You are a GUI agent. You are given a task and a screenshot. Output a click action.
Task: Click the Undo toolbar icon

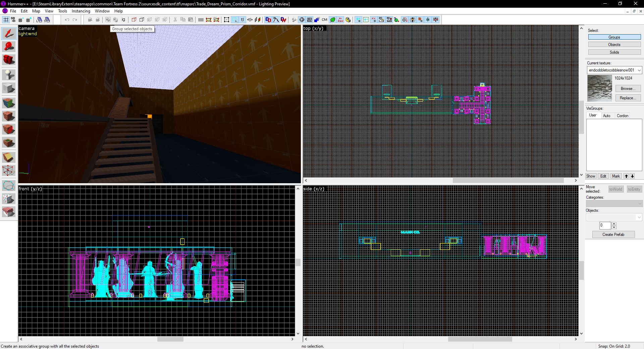coord(67,19)
